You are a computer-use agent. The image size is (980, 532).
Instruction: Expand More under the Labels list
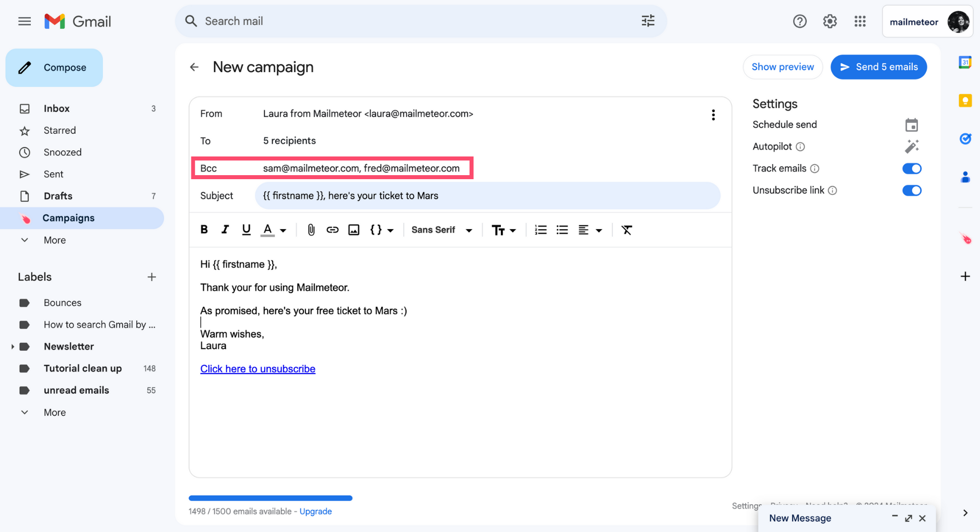point(55,412)
